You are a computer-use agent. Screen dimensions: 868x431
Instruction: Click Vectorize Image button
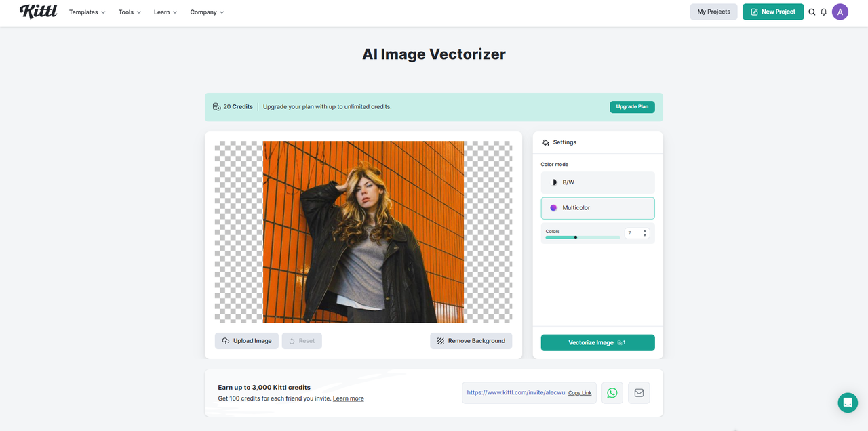click(x=597, y=343)
